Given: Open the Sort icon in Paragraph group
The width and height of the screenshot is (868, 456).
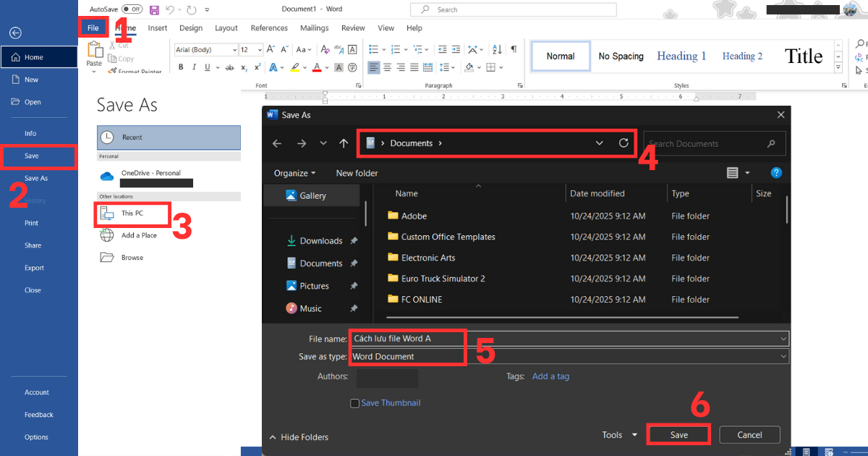Looking at the screenshot, I should (x=496, y=49).
